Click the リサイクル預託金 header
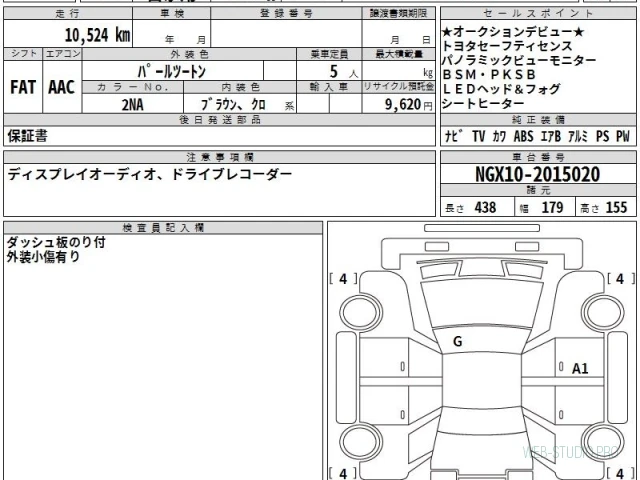The image size is (640, 480). click(x=398, y=87)
